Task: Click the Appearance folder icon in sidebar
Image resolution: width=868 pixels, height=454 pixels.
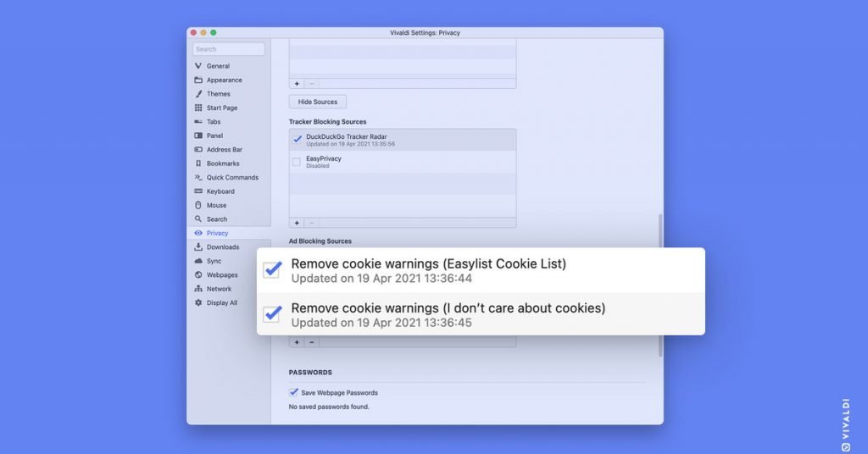Action: pyautogui.click(x=198, y=80)
